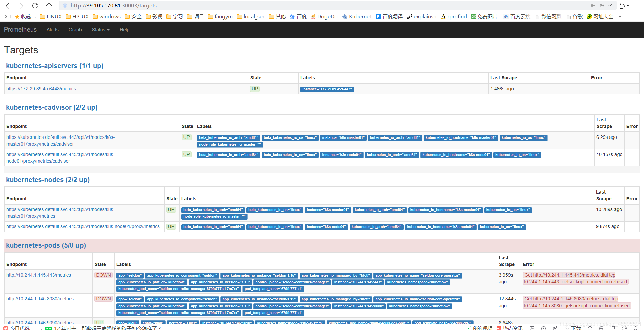Open the Alerts menu item

pos(53,30)
